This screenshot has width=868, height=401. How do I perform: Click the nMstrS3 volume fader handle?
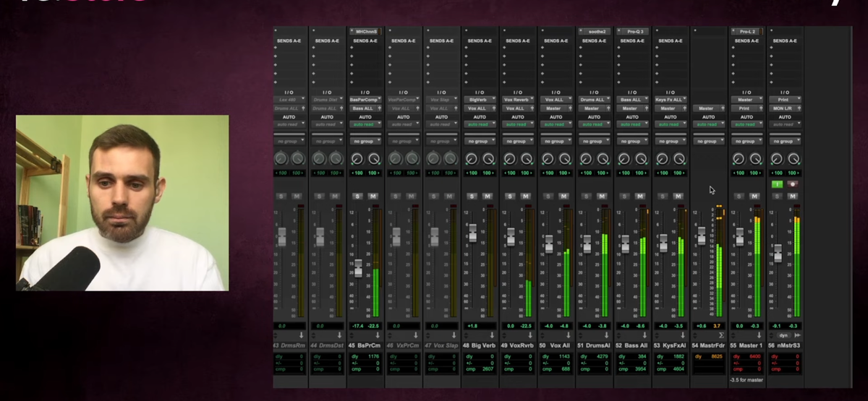coord(777,253)
